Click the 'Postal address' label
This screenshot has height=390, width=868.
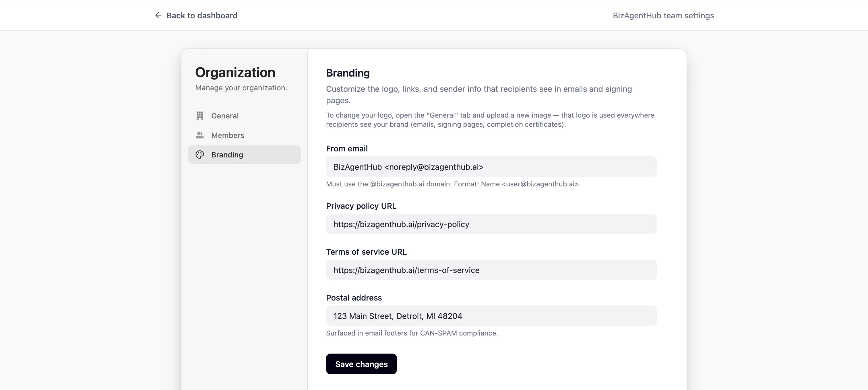coord(354,298)
